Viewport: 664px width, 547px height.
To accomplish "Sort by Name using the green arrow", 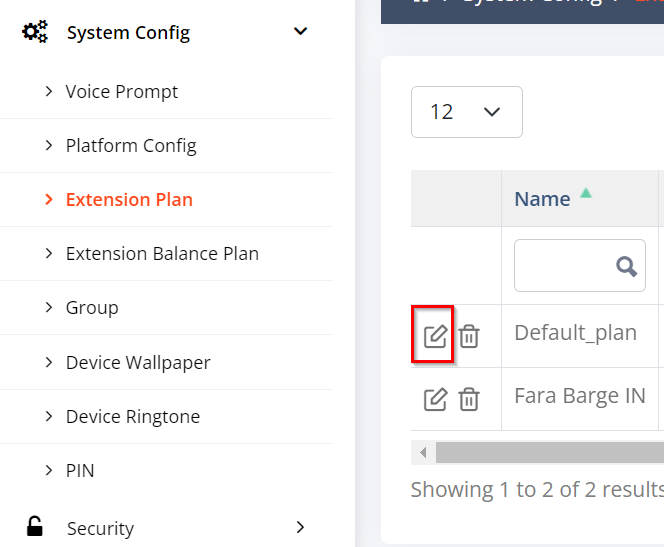I will (586, 193).
